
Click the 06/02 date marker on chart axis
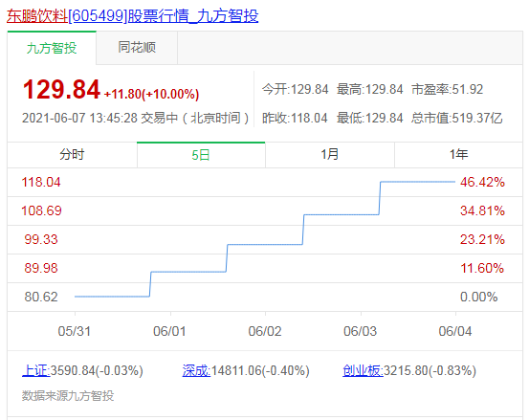click(265, 331)
